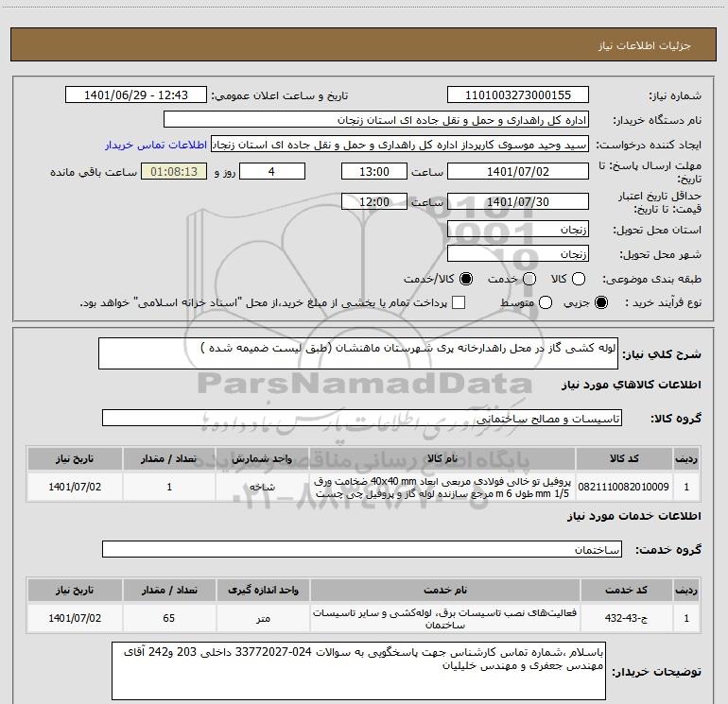
Task: Click the request creator name field
Action: [x=400, y=145]
